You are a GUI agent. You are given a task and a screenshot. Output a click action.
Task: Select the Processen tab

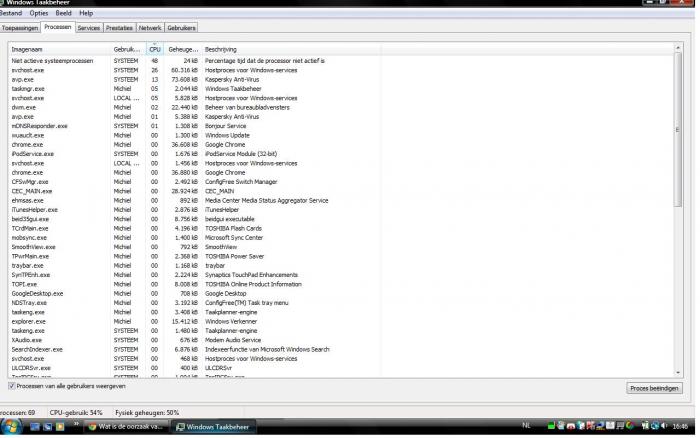(x=58, y=27)
